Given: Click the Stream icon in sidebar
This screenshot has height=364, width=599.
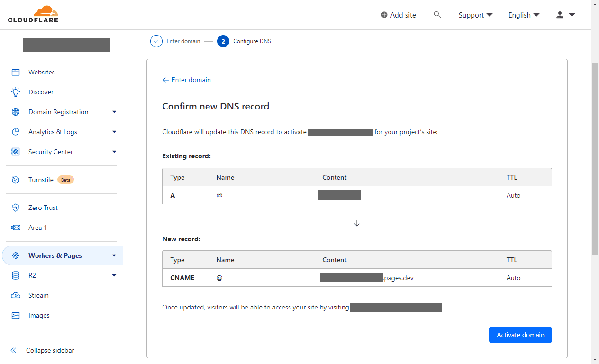Looking at the screenshot, I should pos(16,295).
